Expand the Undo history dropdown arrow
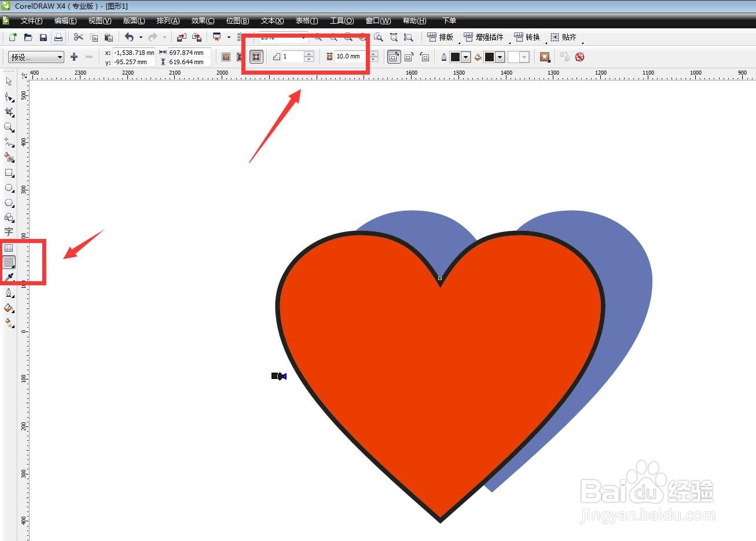The width and height of the screenshot is (756, 541). (x=141, y=37)
